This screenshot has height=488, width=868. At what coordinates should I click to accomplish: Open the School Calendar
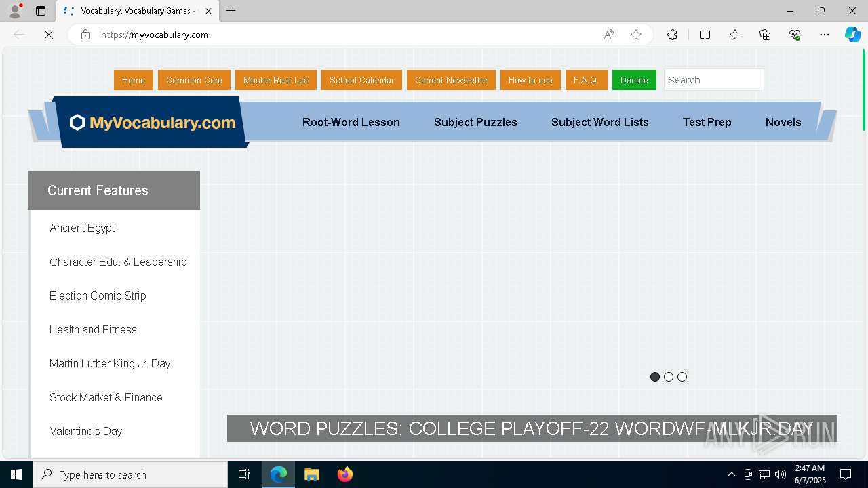(x=361, y=80)
